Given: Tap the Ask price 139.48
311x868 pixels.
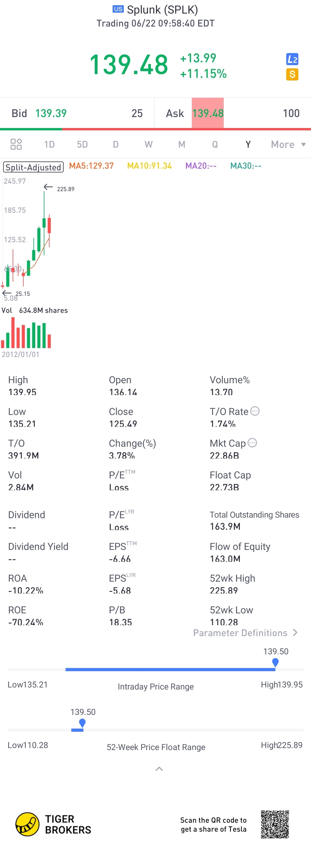Looking at the screenshot, I should tap(208, 113).
